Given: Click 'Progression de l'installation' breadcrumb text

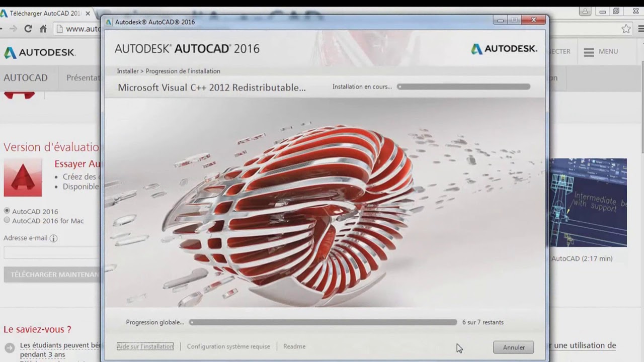Looking at the screenshot, I should 183,71.
